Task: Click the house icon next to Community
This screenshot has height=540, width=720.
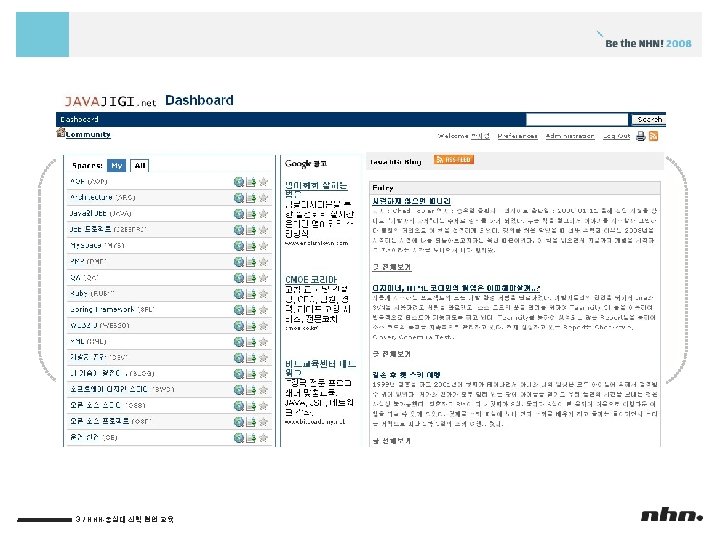Action: coord(60,133)
